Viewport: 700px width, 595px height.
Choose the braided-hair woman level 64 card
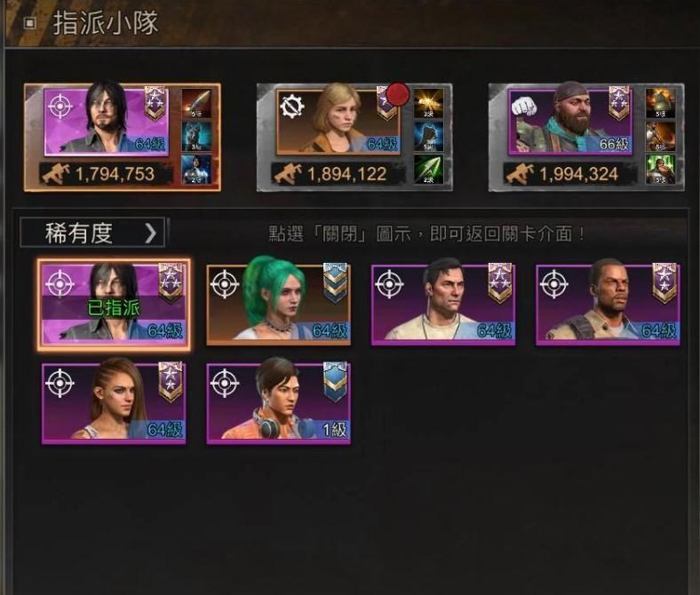[114, 402]
